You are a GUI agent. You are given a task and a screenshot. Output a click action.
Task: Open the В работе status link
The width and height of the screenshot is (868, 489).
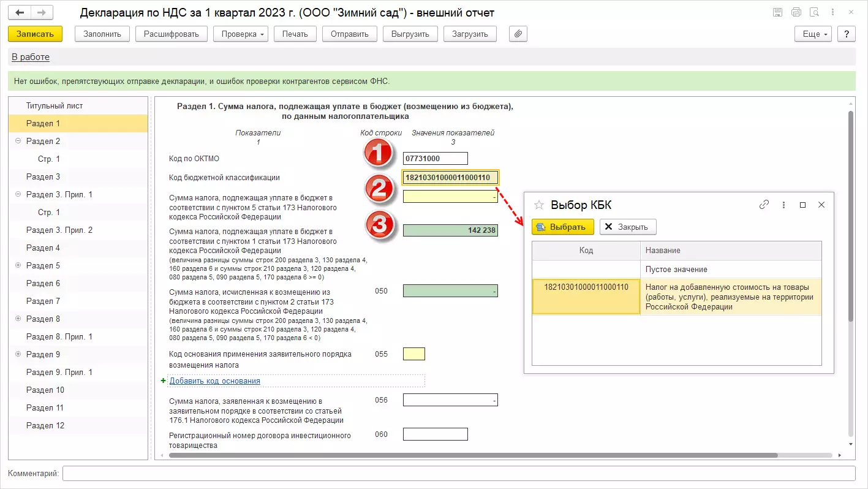coord(31,57)
